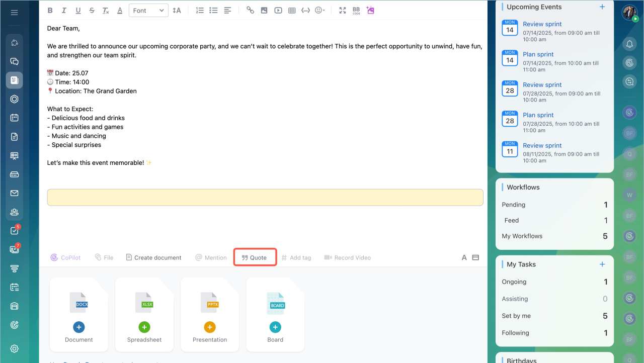The height and width of the screenshot is (363, 644).
Task: Open the first Review sprint event
Action: pyautogui.click(x=542, y=24)
